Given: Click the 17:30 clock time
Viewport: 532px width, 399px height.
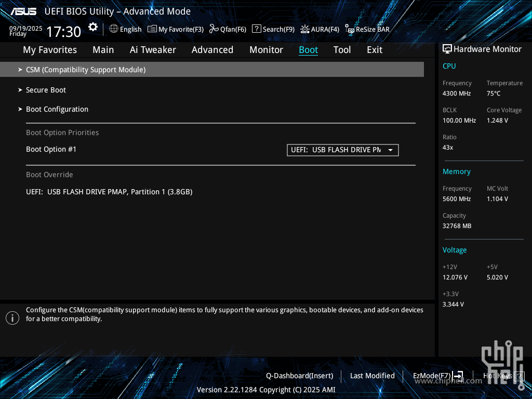Looking at the screenshot, I should click(63, 32).
